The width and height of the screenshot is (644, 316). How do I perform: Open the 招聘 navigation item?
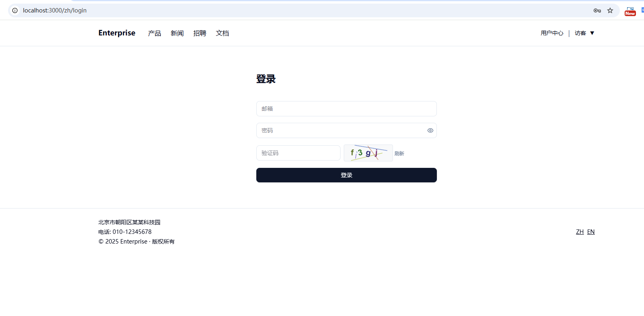point(199,33)
